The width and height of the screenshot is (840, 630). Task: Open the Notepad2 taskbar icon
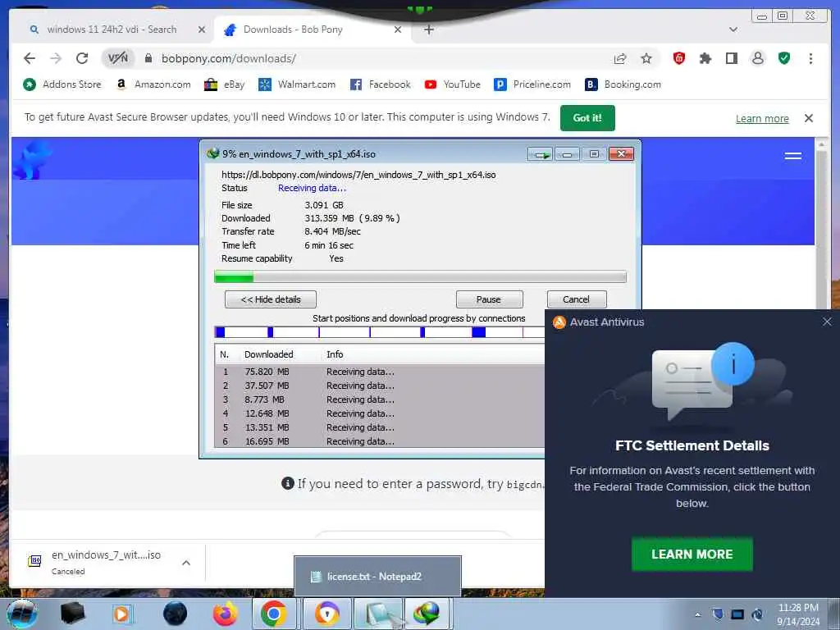click(x=378, y=614)
